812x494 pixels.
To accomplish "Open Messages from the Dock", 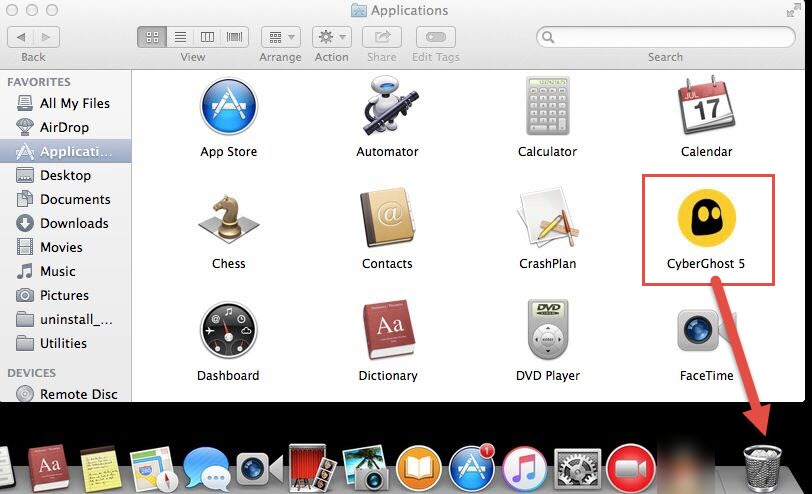I will (207, 469).
